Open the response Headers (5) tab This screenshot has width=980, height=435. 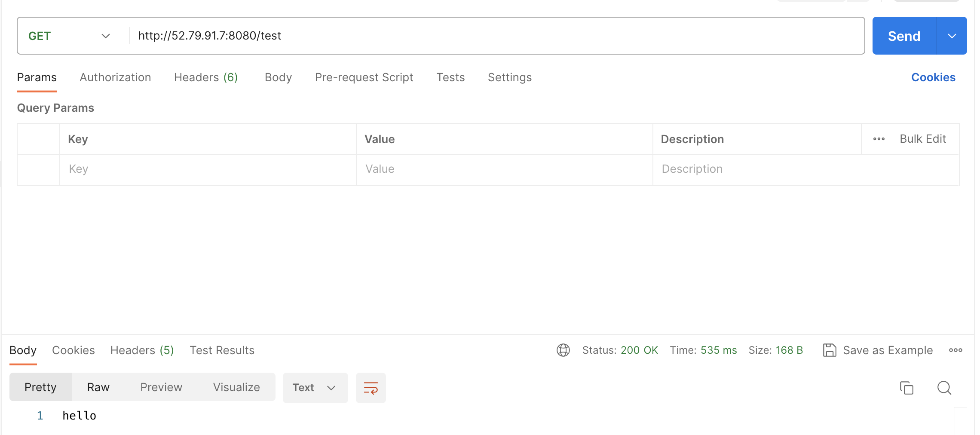pyautogui.click(x=142, y=350)
